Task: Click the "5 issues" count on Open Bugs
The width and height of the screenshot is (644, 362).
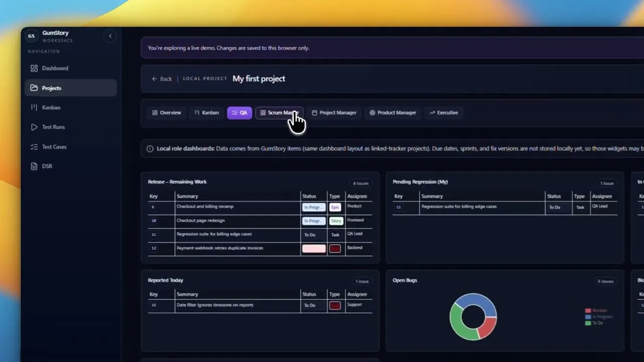Action: [x=606, y=282]
